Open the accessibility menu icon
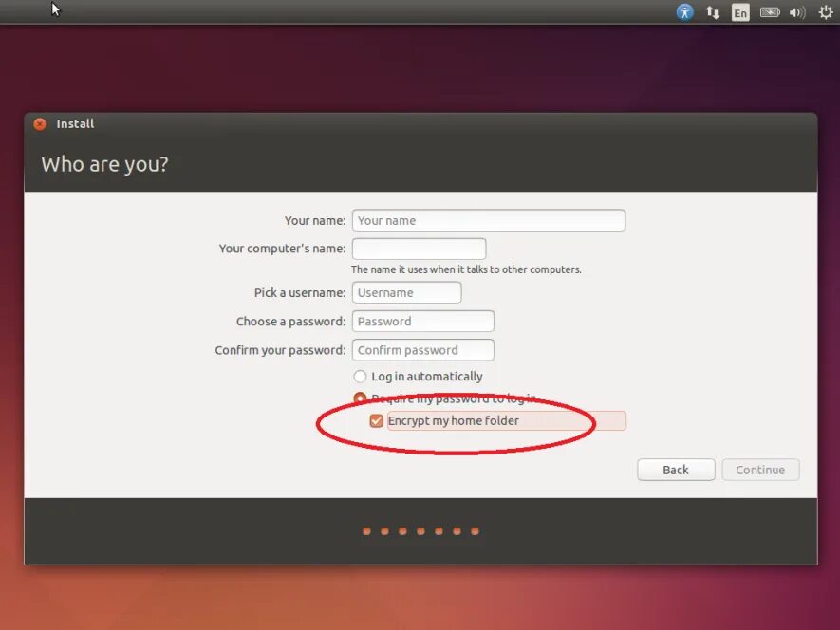The width and height of the screenshot is (840, 630). click(684, 11)
